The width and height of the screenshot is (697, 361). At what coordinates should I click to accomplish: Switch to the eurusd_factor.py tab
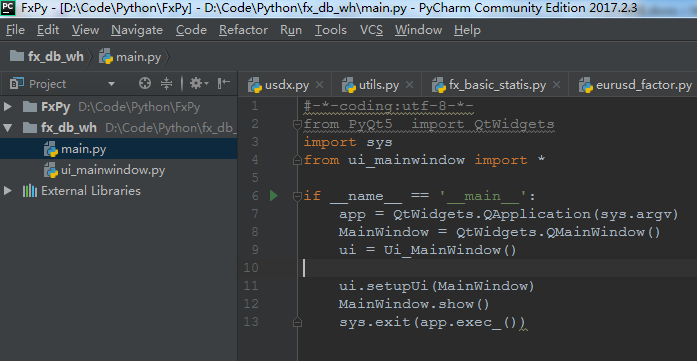tap(636, 85)
